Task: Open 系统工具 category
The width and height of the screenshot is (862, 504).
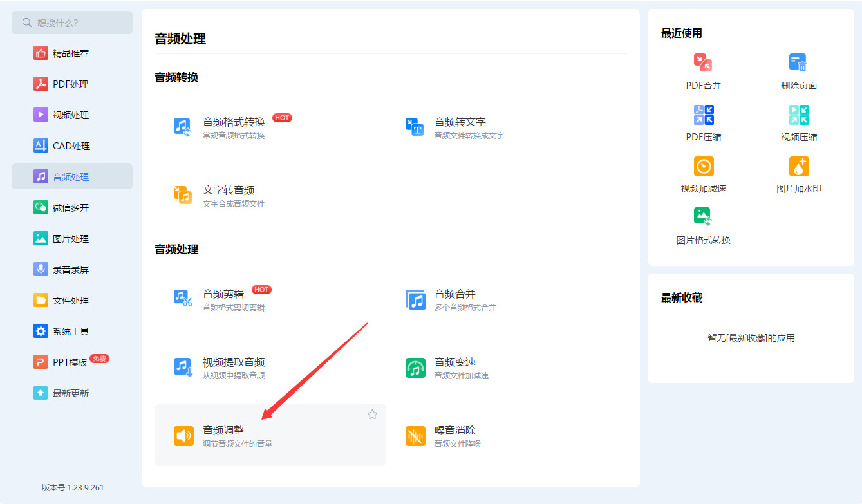Action: 72,331
